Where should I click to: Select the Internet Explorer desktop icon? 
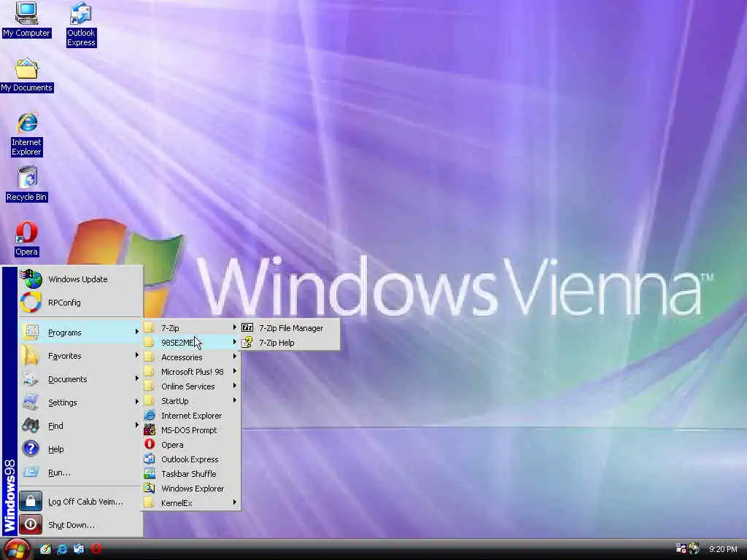(27, 134)
